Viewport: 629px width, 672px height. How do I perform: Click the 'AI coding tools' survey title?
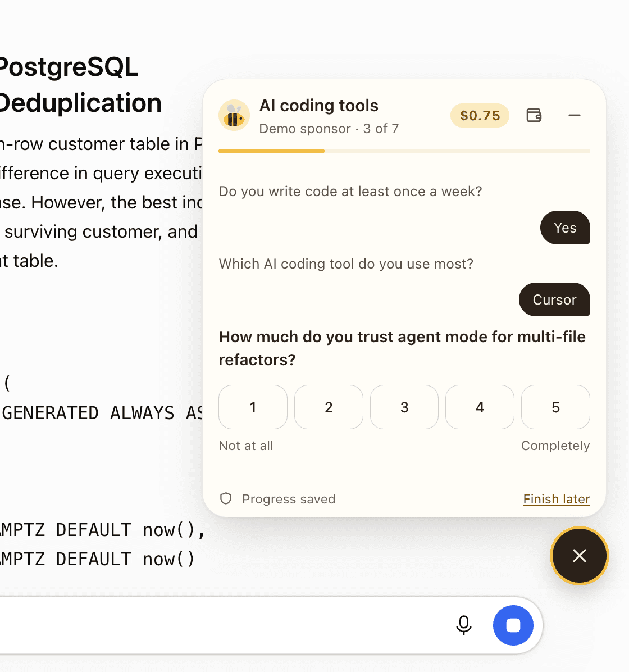coord(319,106)
